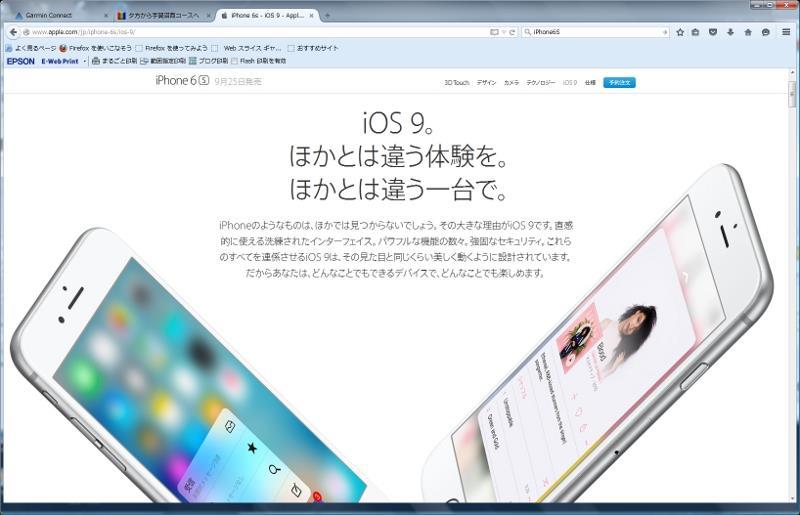Open the 仕様 nav link
The height and width of the screenshot is (515, 800).
tap(590, 83)
